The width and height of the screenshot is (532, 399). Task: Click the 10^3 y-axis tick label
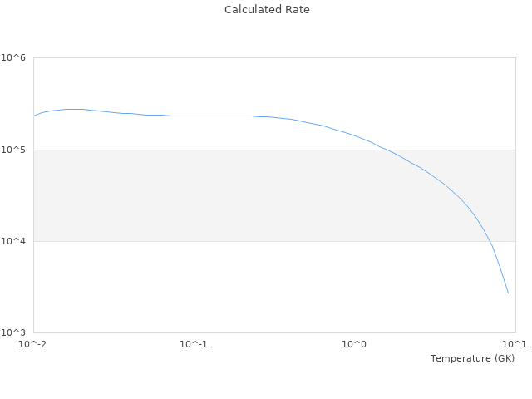click(14, 332)
